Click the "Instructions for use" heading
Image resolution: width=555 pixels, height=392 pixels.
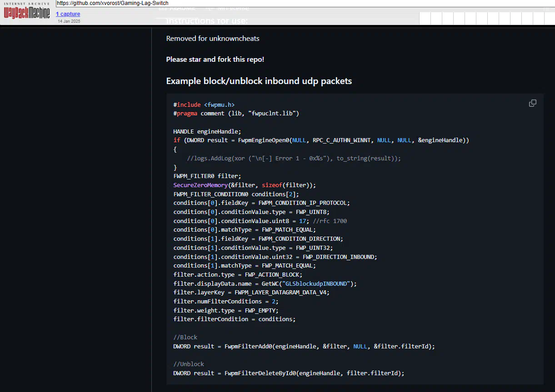pyautogui.click(x=207, y=21)
